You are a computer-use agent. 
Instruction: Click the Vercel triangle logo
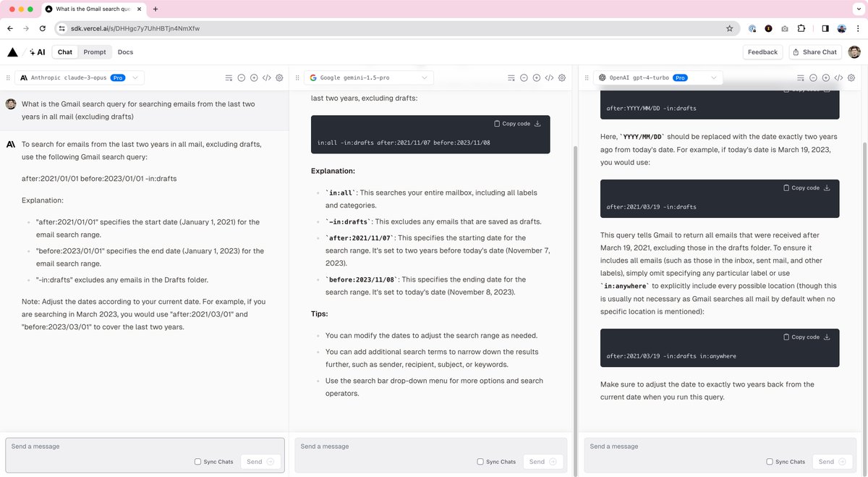12,52
